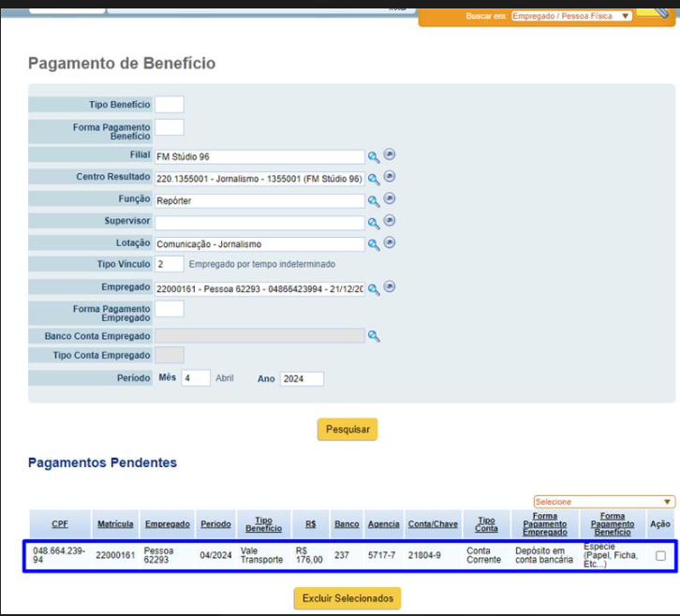Open the Centro Resultado search magnifier

[x=374, y=179]
